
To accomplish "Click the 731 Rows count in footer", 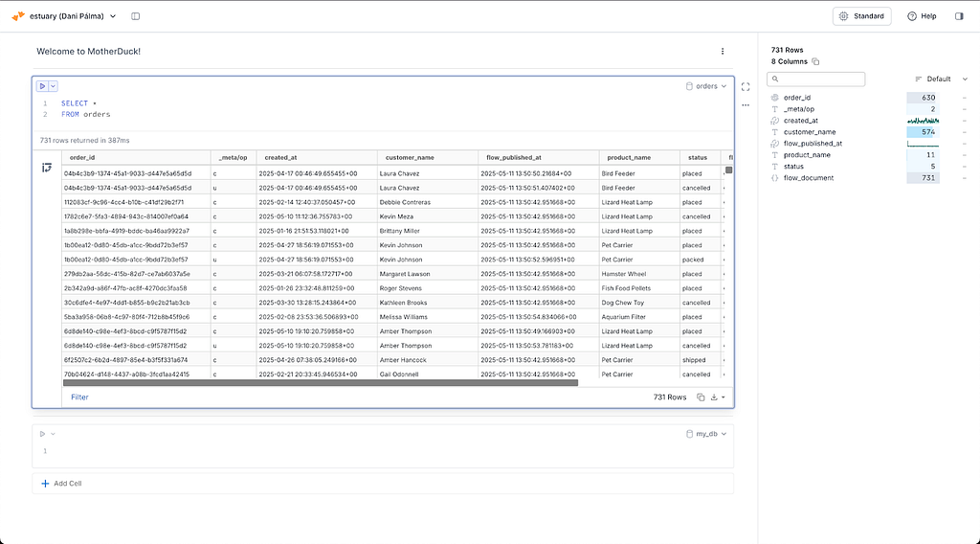I will click(669, 397).
